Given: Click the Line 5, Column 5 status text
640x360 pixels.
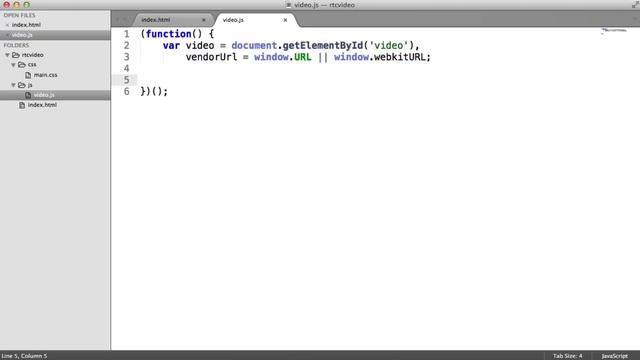Looking at the screenshot, I should pyautogui.click(x=24, y=356).
